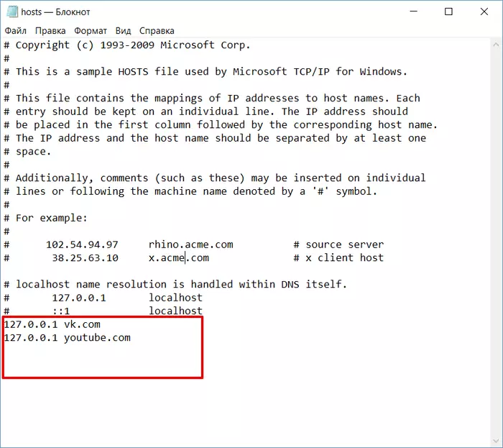This screenshot has width=503, height=448.
Task: Click the 102.54.94.97 example address
Action: [82, 245]
